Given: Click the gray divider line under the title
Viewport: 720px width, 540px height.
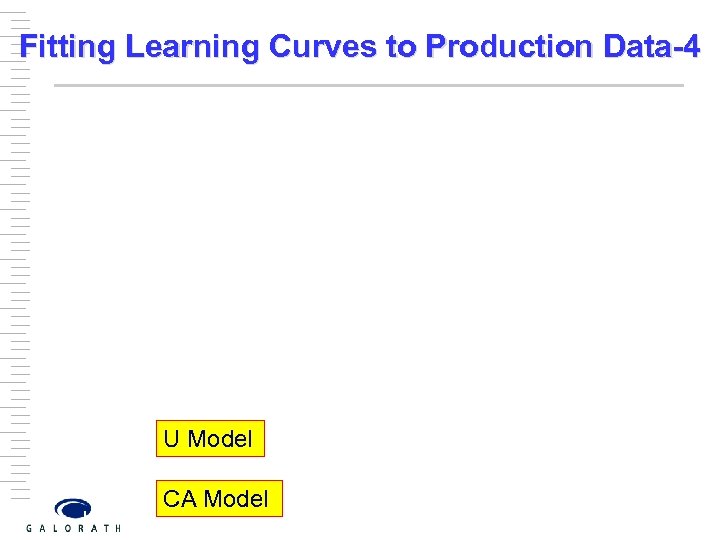Looking at the screenshot, I should click(x=368, y=86).
